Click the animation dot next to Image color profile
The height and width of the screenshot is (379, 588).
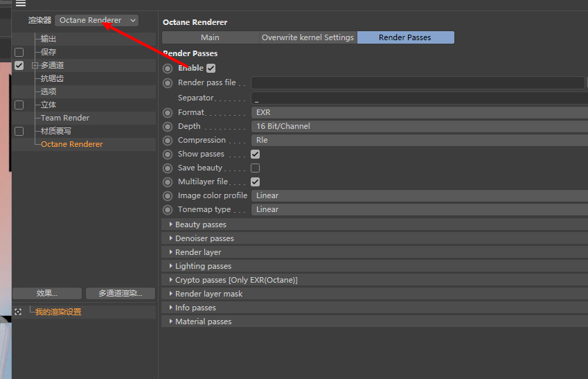coord(168,196)
